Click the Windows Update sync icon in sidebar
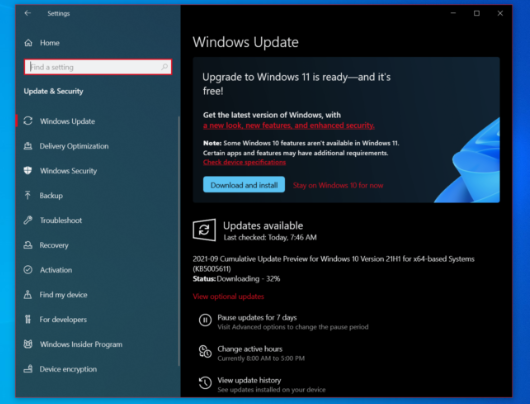The width and height of the screenshot is (530, 404). click(28, 121)
